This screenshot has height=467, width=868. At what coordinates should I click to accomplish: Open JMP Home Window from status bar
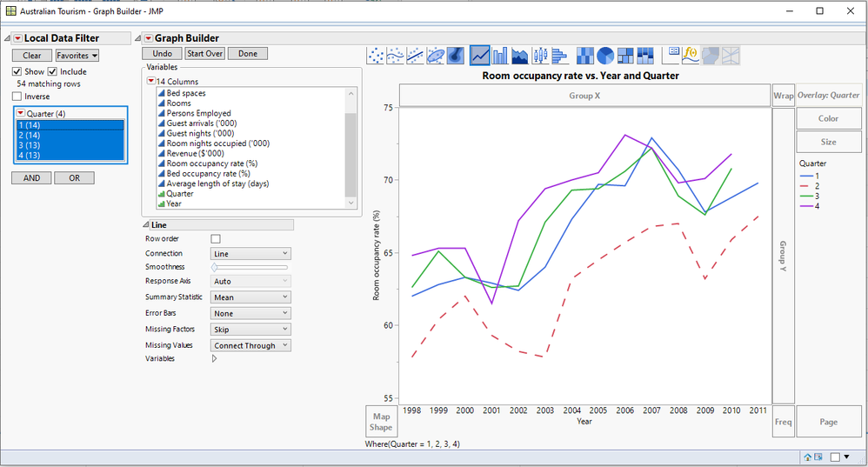(808, 457)
